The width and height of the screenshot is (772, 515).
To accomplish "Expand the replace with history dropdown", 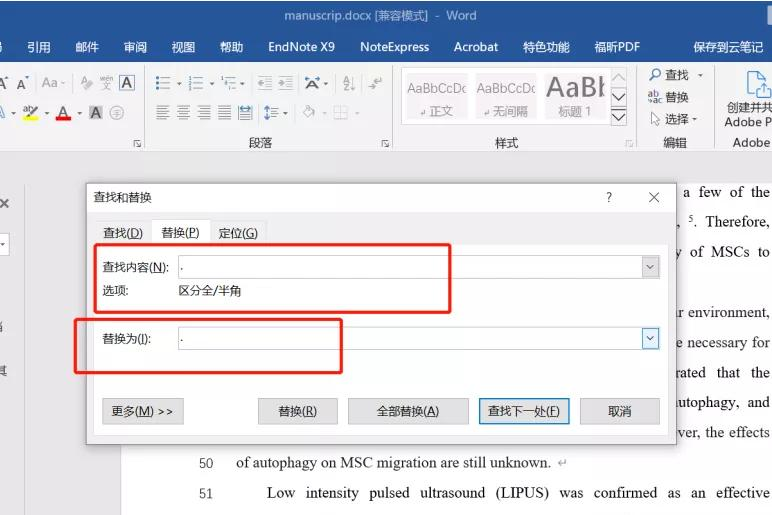I will (650, 338).
